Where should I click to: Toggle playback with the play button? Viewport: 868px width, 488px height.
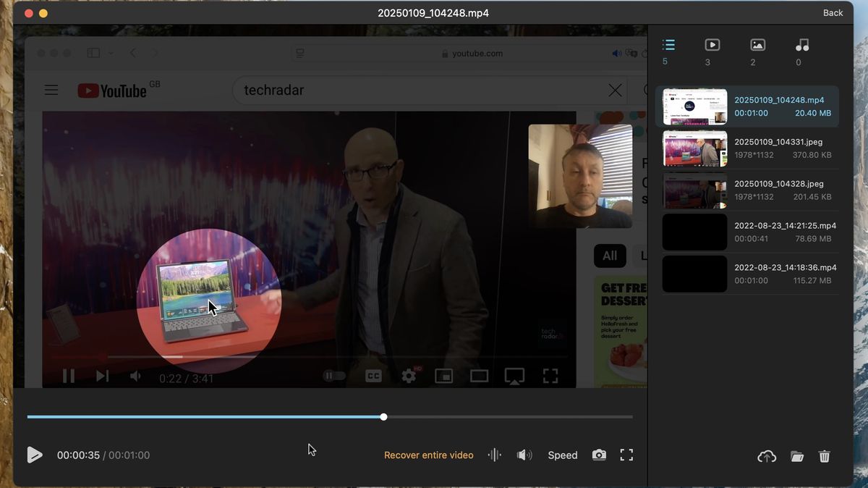tap(35, 455)
